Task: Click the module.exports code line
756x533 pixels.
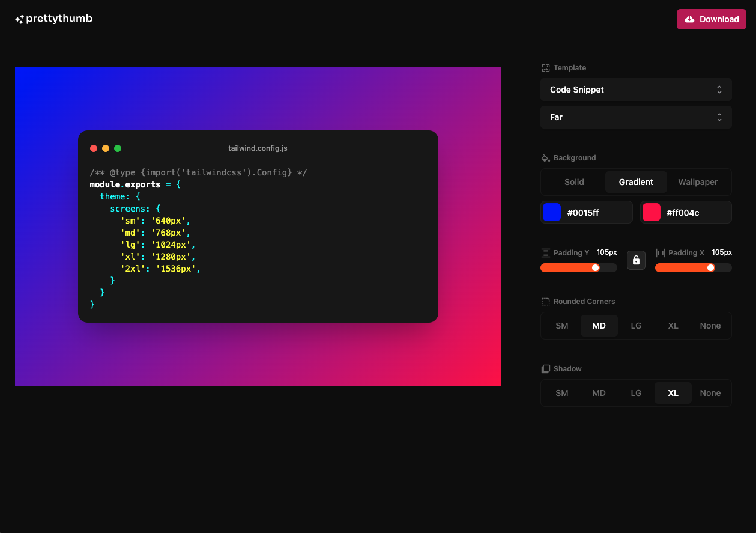Action: [x=135, y=184]
